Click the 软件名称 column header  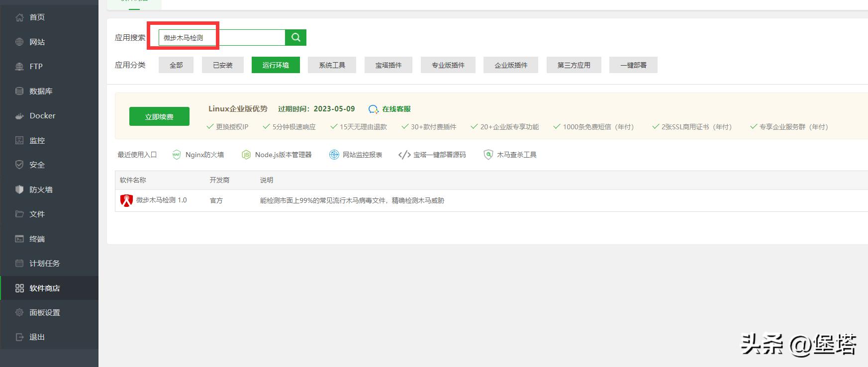click(x=133, y=180)
